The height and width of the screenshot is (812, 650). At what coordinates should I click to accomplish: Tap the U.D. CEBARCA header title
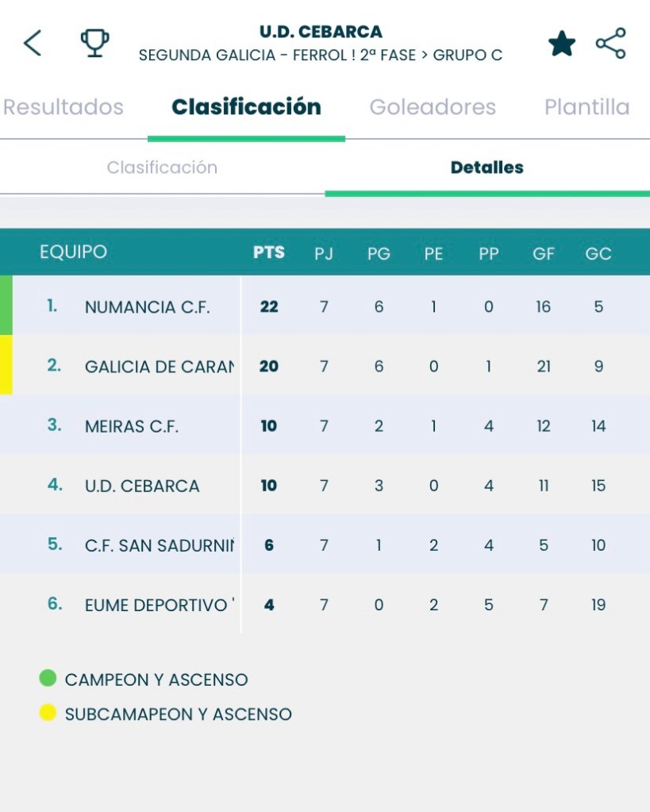[x=321, y=33]
